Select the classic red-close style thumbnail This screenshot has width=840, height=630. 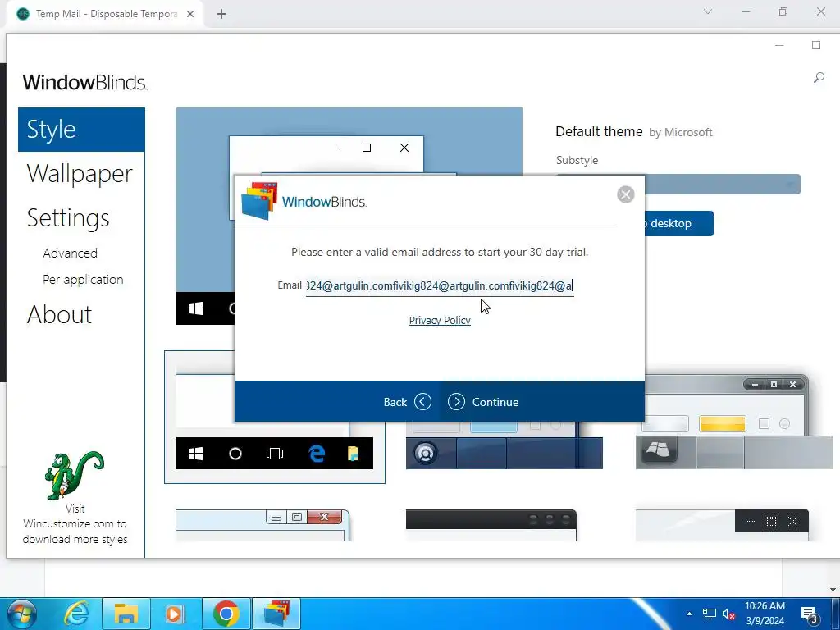(x=263, y=525)
